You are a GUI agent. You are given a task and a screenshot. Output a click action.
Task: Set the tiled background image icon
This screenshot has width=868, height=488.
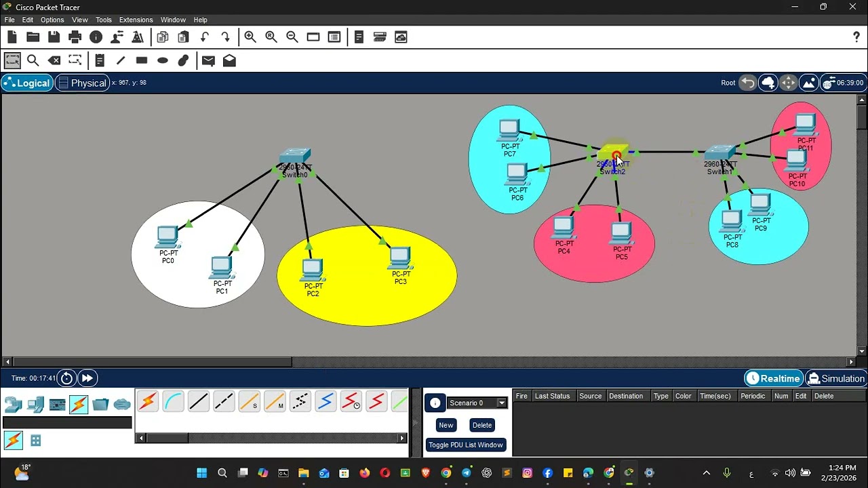point(808,83)
